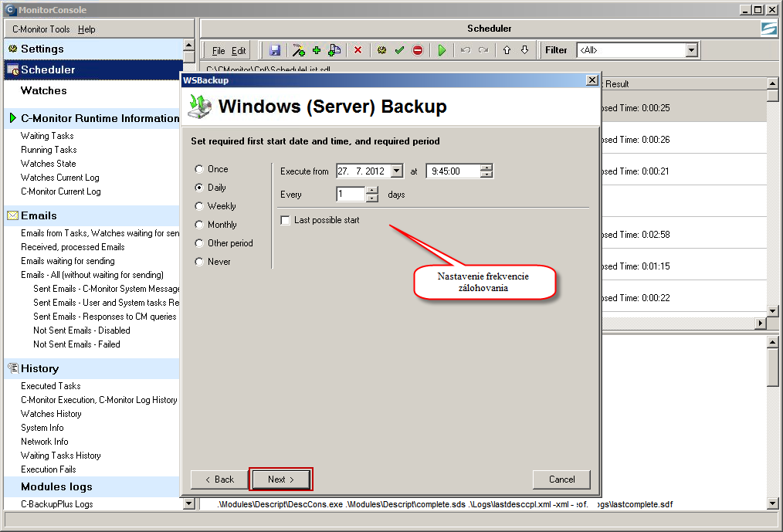
Task: Open the Edit menu in Scheduler toolbar
Action: [x=239, y=50]
